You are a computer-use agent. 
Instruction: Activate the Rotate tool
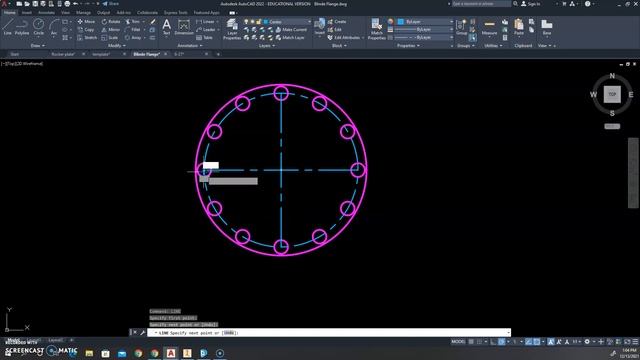(111, 21)
